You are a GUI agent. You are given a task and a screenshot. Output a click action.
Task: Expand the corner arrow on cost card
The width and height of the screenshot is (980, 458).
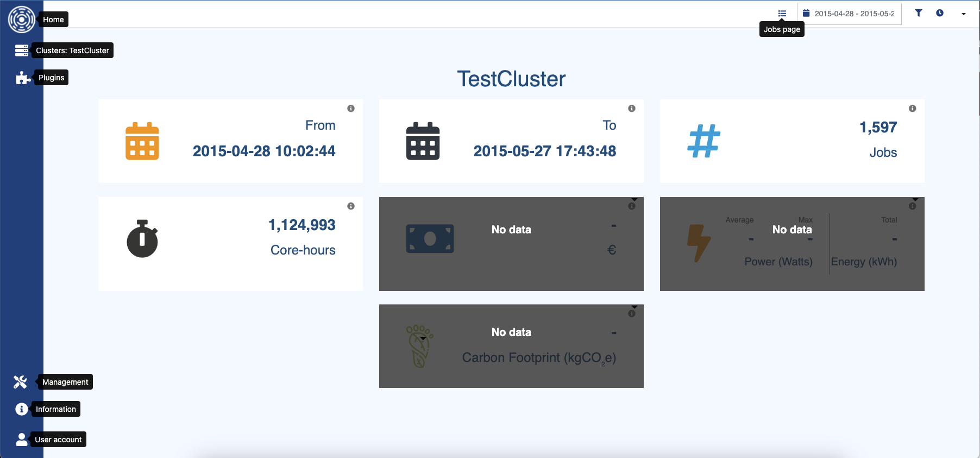pos(635,200)
